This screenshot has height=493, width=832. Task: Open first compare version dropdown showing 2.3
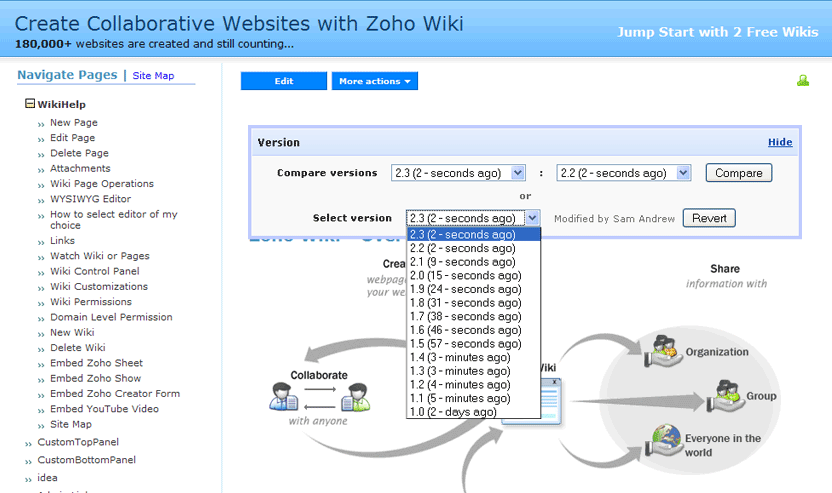pyautogui.click(x=458, y=173)
